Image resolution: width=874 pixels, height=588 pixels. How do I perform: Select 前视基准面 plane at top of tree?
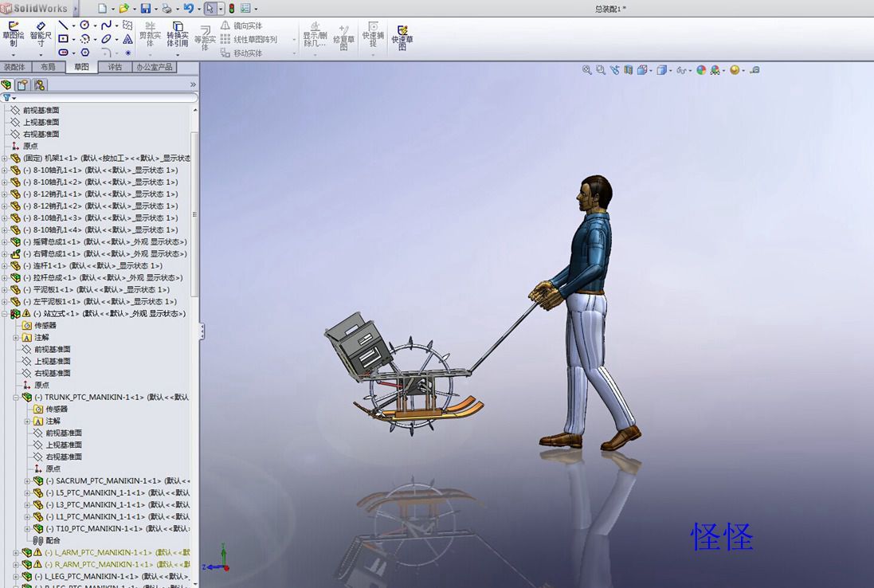pyautogui.click(x=41, y=110)
